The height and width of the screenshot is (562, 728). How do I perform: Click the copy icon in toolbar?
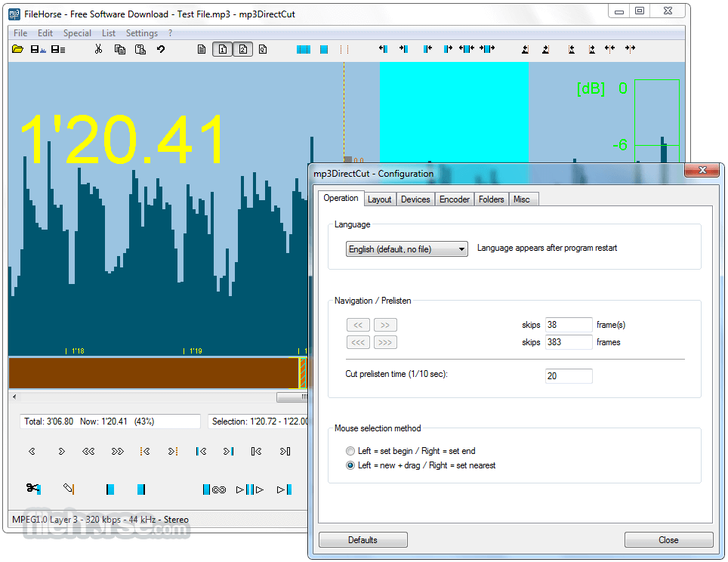[120, 49]
